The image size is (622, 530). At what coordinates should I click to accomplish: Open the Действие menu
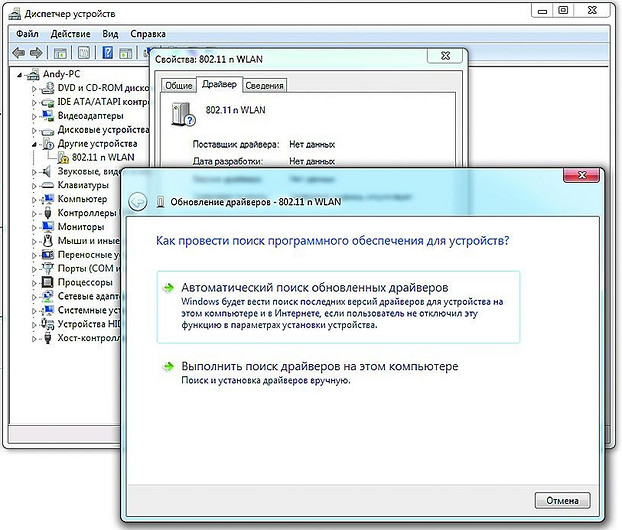pyautogui.click(x=71, y=33)
